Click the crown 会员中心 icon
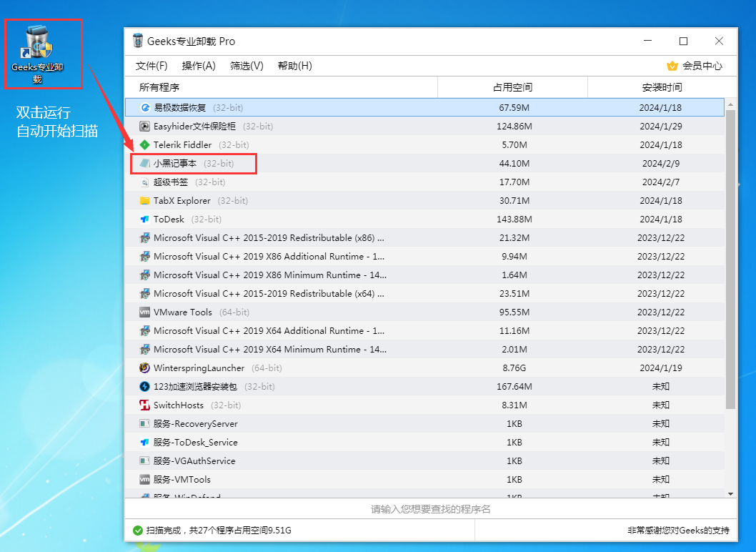The height and width of the screenshot is (552, 756). click(672, 66)
